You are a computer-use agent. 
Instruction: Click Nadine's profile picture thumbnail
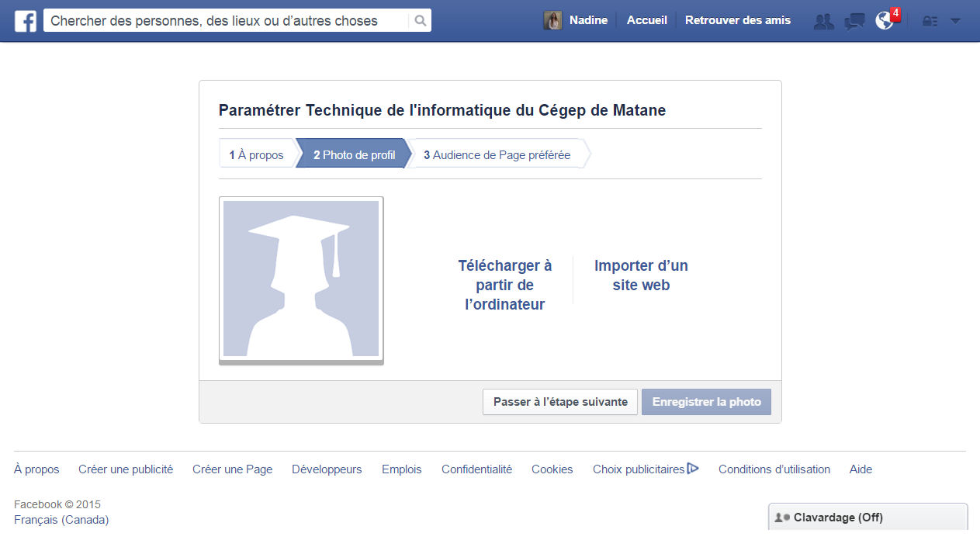click(552, 21)
